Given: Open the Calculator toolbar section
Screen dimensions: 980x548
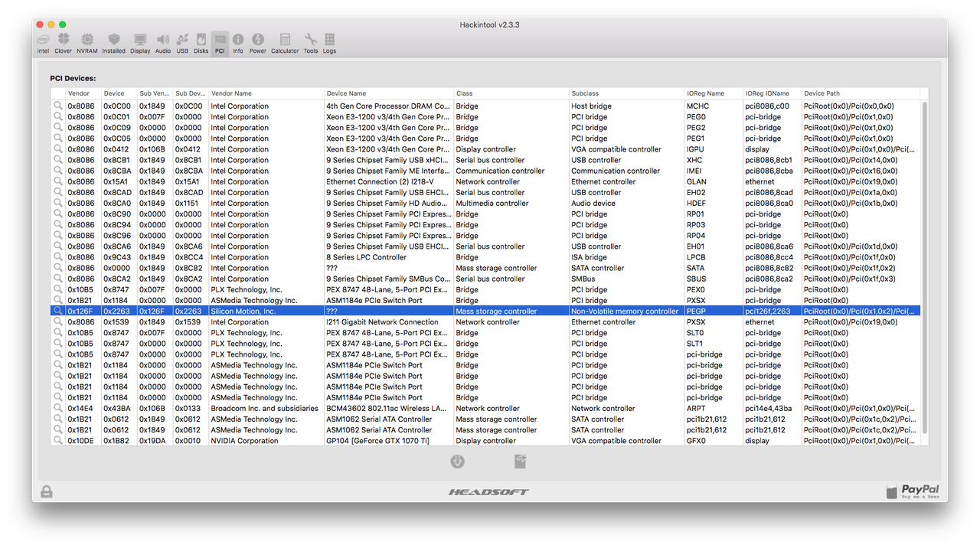Looking at the screenshot, I should (285, 43).
